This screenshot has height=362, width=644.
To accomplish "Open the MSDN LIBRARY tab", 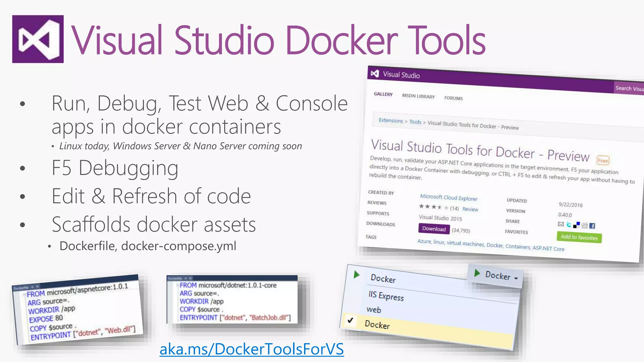I will [x=418, y=96].
